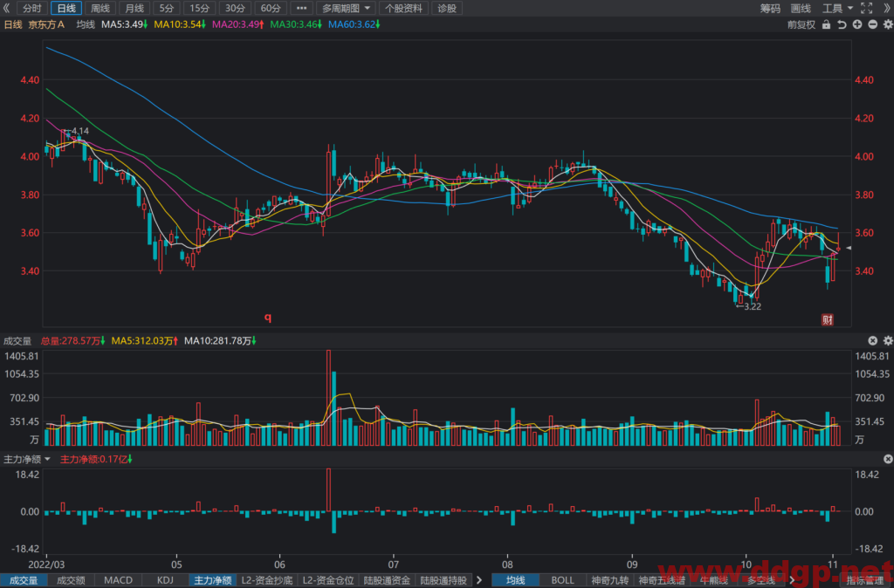Switch to 60分 minute chart
Screen dimensions: 894x588
(x=271, y=8)
